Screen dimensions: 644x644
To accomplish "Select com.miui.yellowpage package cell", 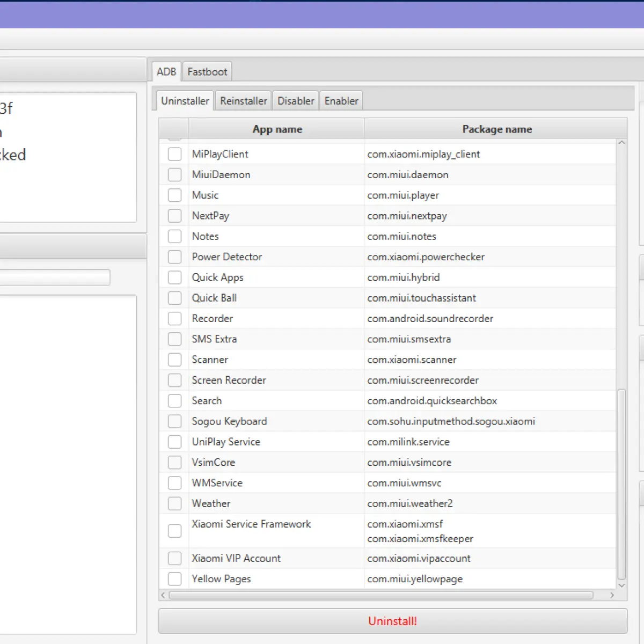I will coord(490,579).
